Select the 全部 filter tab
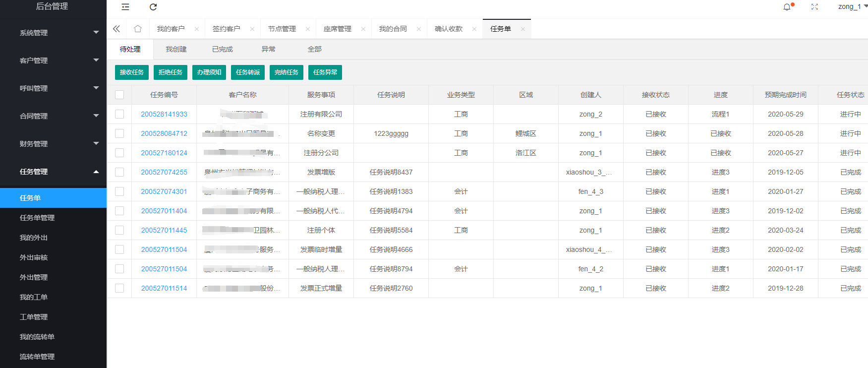The height and width of the screenshot is (368, 868). pos(314,49)
